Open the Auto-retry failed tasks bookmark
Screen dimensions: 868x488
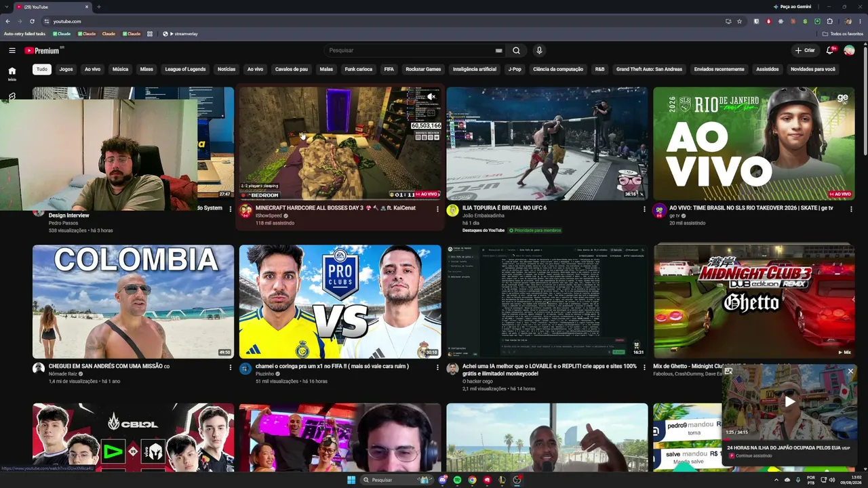(x=24, y=33)
